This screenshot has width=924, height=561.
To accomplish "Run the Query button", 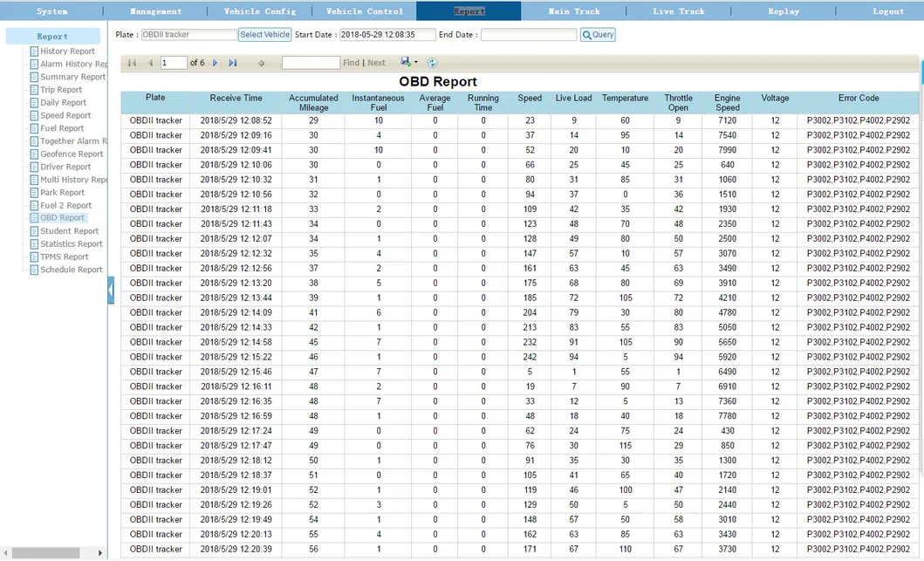I will pos(598,35).
